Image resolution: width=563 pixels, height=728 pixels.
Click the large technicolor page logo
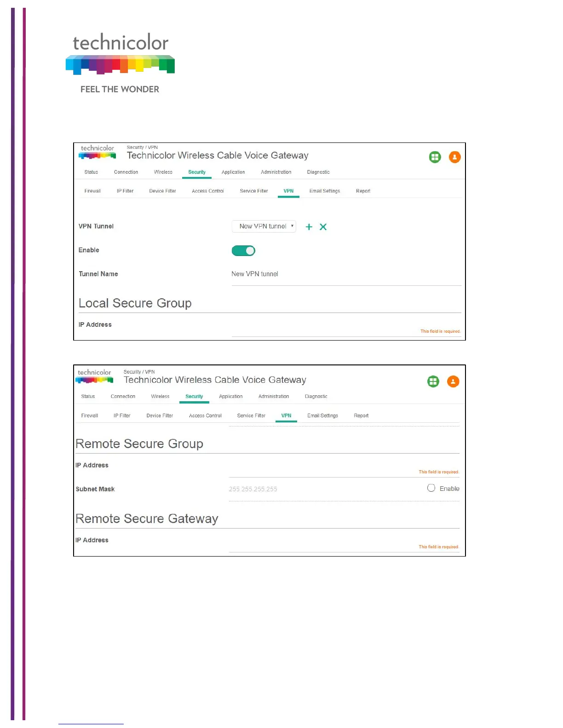click(x=120, y=63)
